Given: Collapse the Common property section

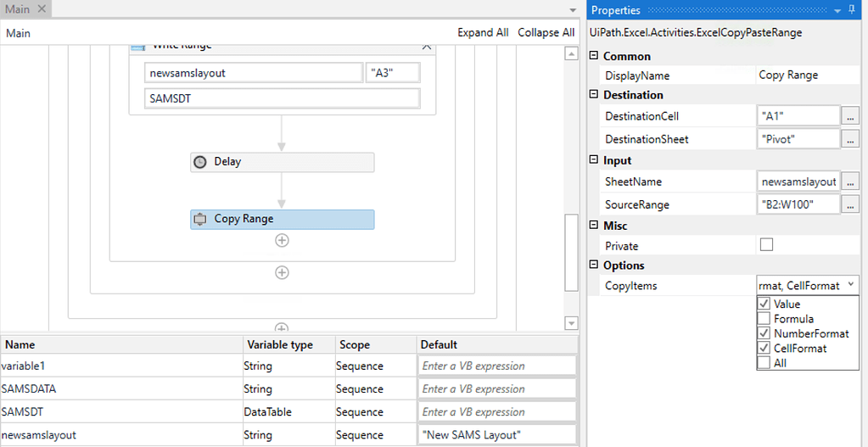Looking at the screenshot, I should point(594,56).
